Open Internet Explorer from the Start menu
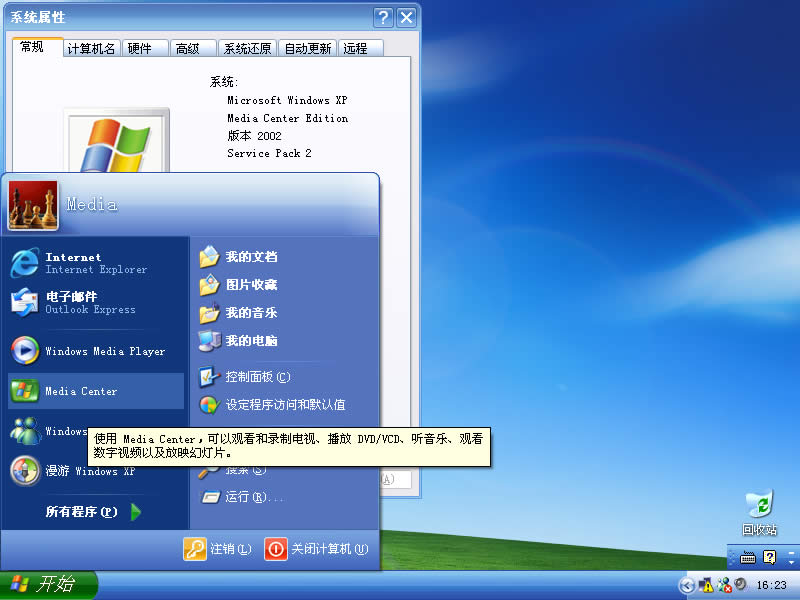 pos(96,263)
